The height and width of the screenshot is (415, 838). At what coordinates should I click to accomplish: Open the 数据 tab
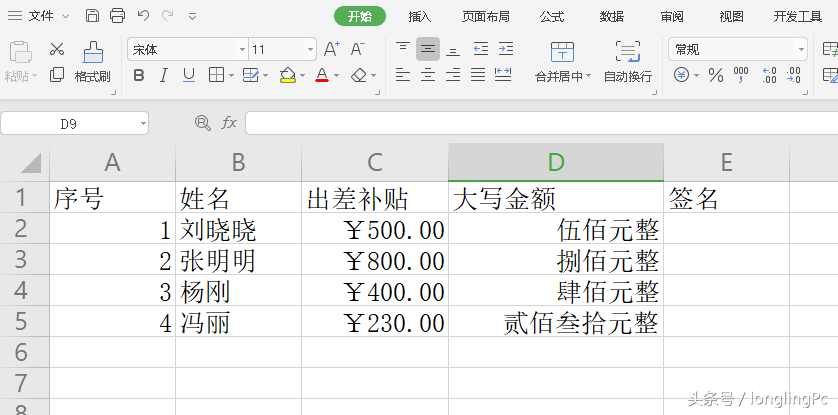pos(611,17)
